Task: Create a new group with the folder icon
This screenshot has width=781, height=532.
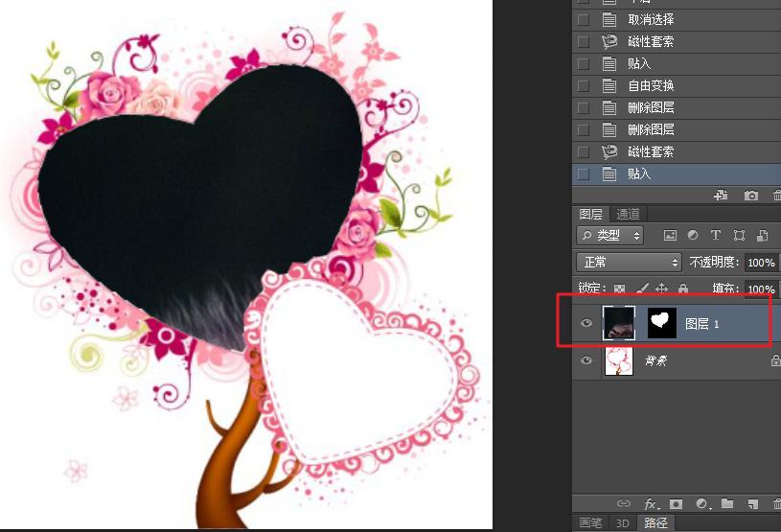Action: tap(727, 503)
